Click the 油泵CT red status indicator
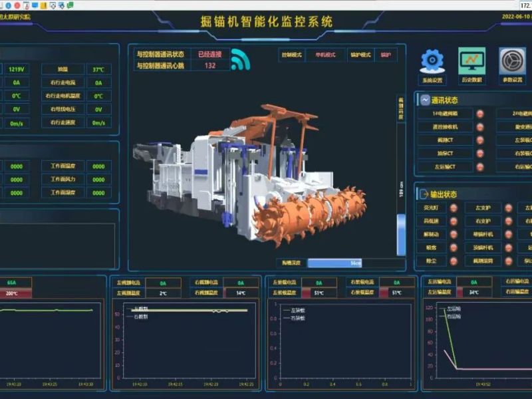Screen dimensions: 532x399 tap(480, 154)
